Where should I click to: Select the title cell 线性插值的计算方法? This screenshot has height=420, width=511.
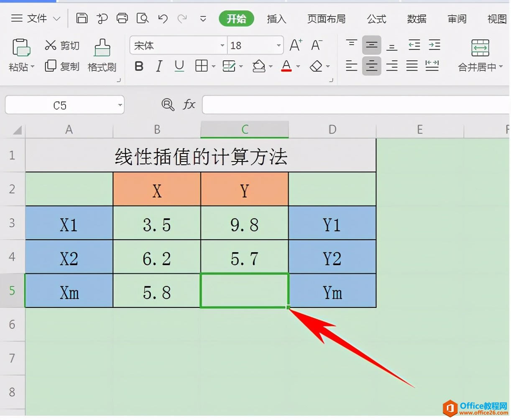click(x=201, y=155)
